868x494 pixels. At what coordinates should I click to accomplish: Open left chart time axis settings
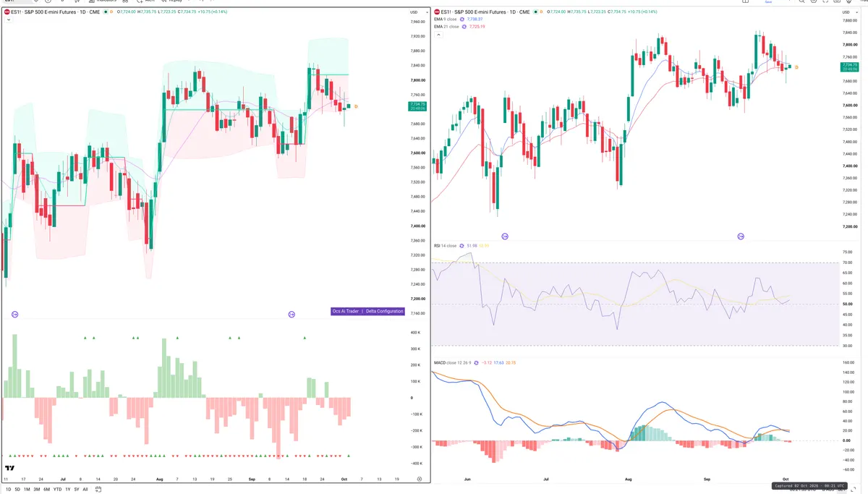(x=420, y=479)
